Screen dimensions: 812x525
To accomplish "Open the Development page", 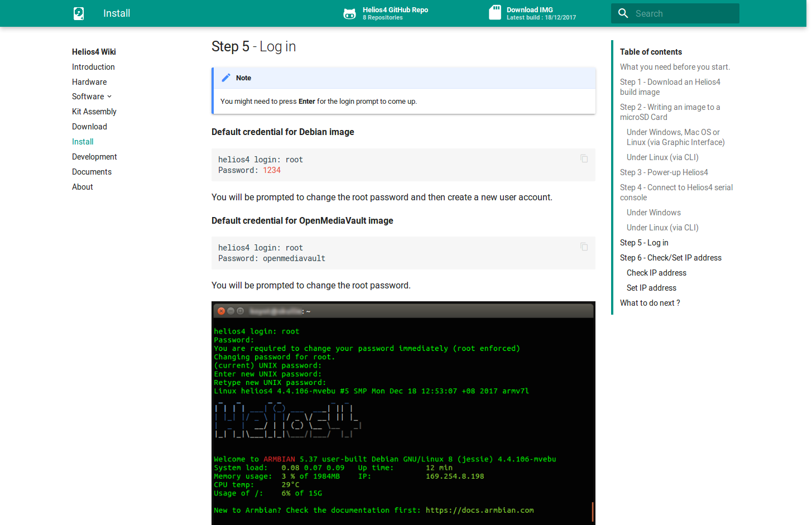I will (94, 157).
